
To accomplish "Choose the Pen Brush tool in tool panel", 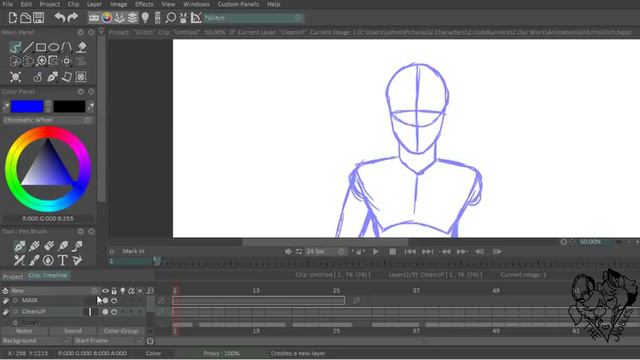I will pos(19,246).
